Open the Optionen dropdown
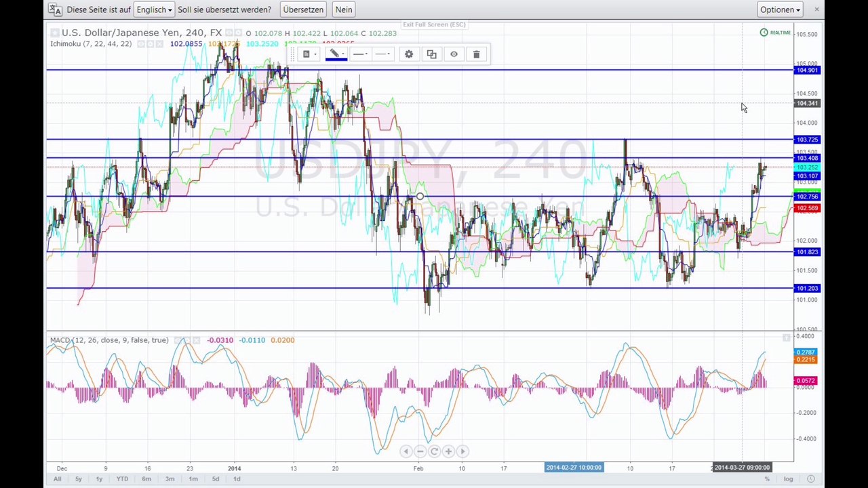 tap(780, 9)
